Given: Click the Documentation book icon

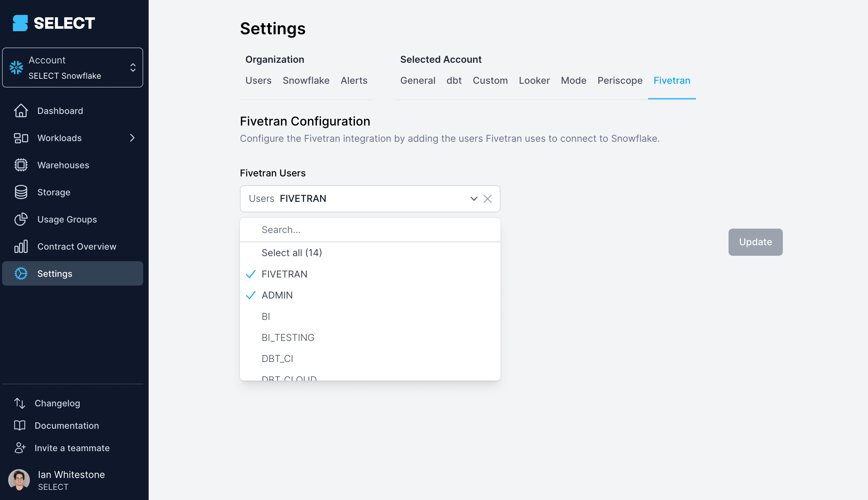Looking at the screenshot, I should point(20,425).
